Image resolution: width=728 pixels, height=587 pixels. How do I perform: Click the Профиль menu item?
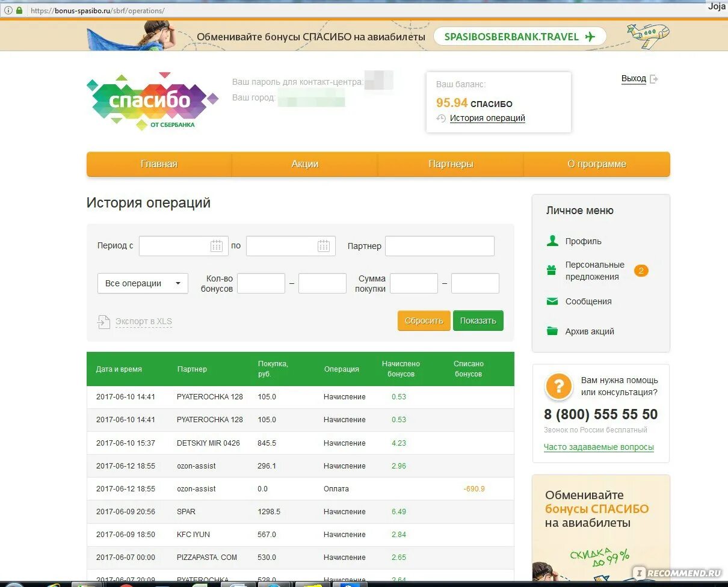pyautogui.click(x=583, y=241)
